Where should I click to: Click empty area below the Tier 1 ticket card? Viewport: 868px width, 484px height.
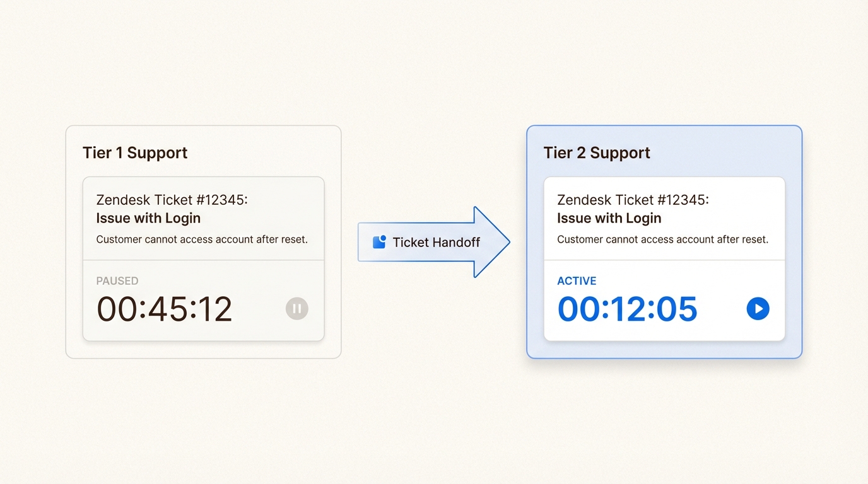pyautogui.click(x=203, y=350)
